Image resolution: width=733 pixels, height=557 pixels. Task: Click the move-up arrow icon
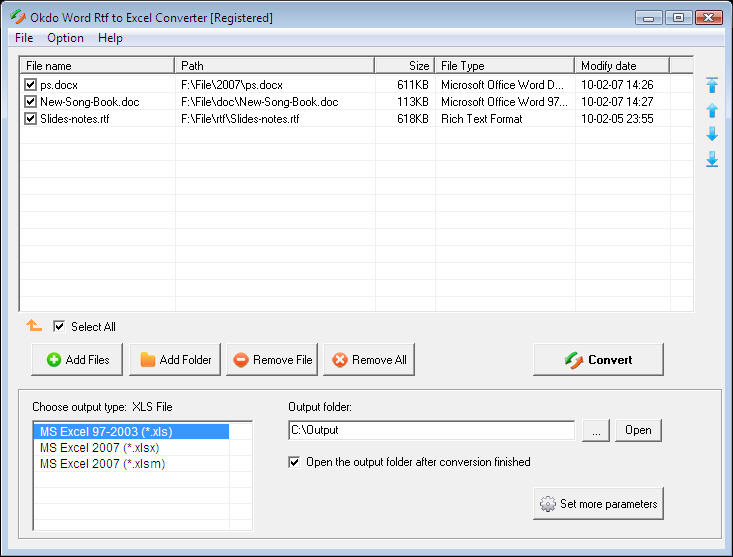tap(712, 110)
